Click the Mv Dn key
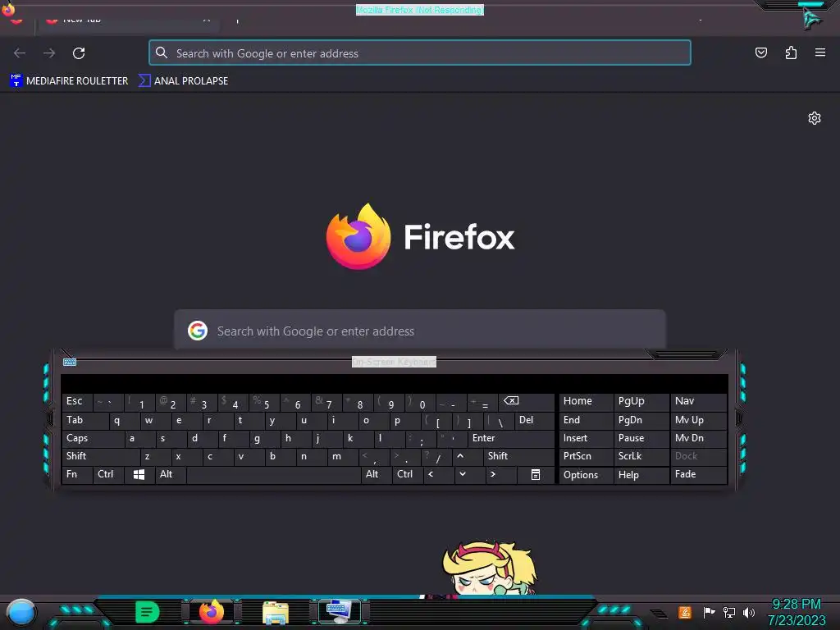 pyautogui.click(x=698, y=438)
